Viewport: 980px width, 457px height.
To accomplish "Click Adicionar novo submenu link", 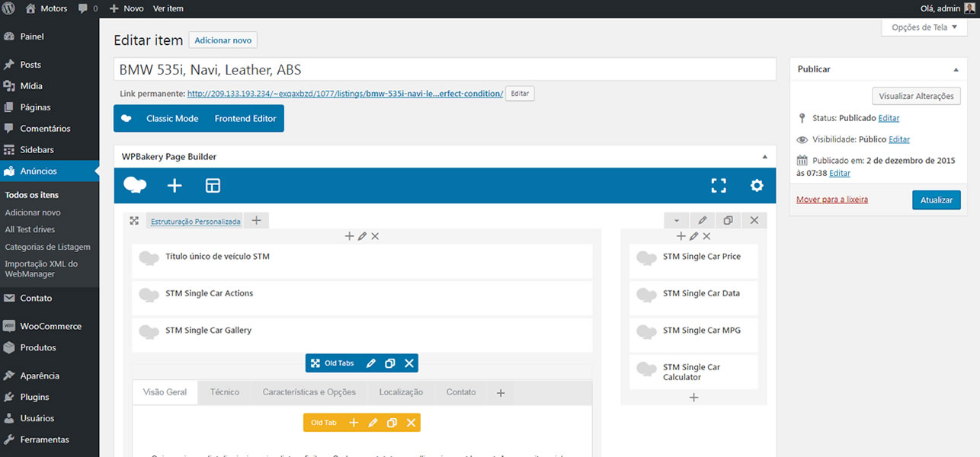I will 33,213.
